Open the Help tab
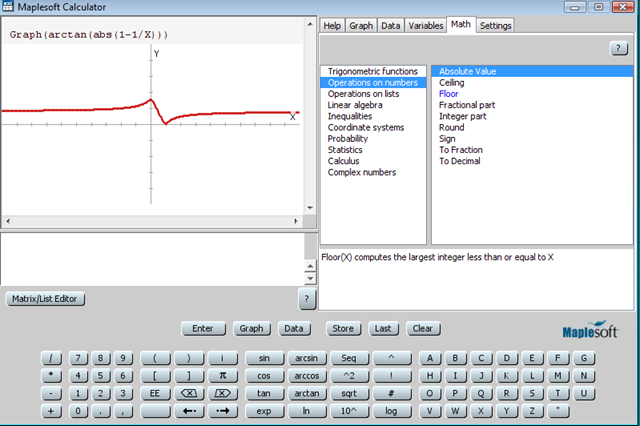This screenshot has height=426, width=640. 332,26
